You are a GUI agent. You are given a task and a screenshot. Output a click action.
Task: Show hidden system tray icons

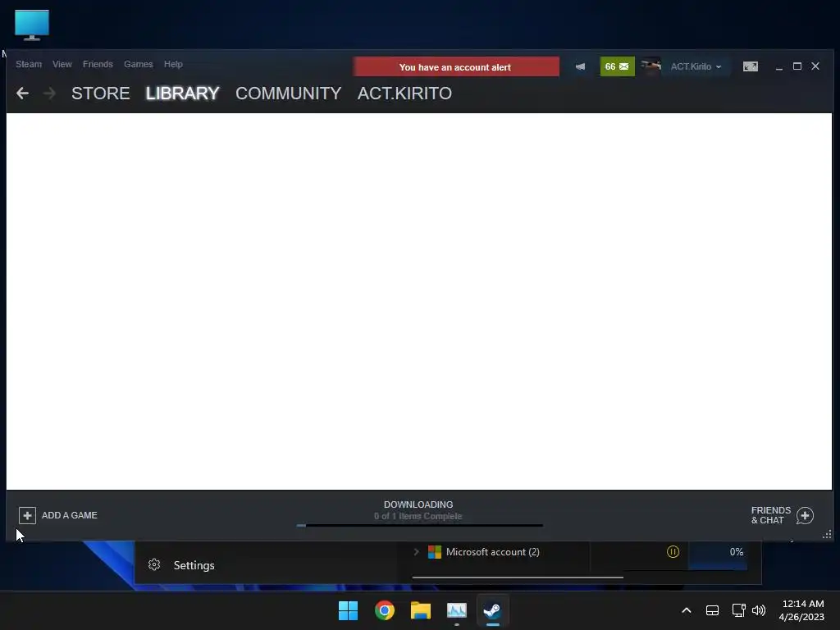coord(687,610)
